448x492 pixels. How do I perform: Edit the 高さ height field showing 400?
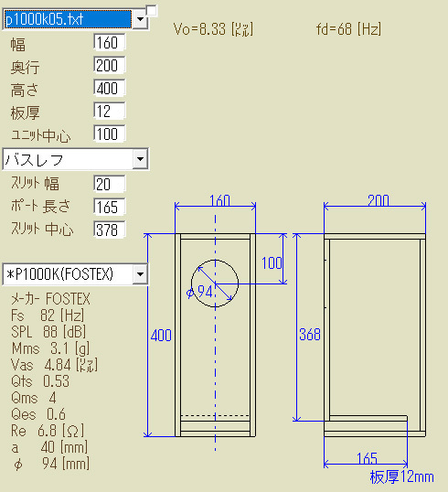coord(110,88)
